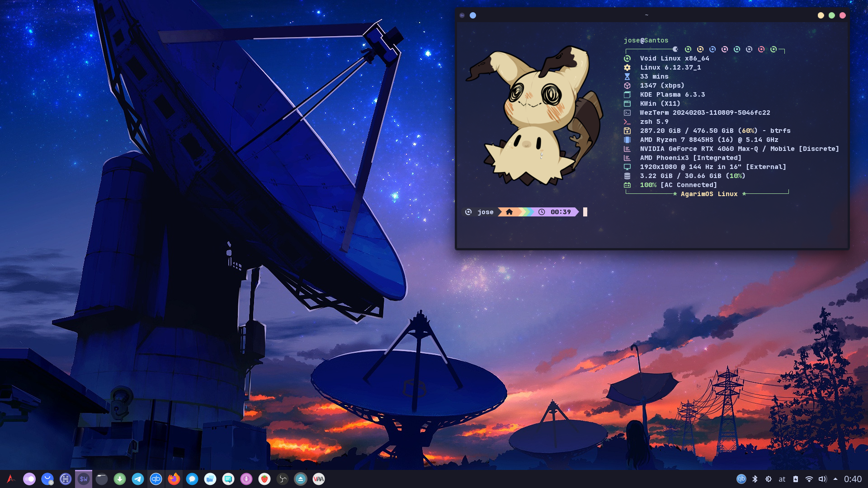Click the 'AMD Phoenix3 [Integrated]' line
Image resolution: width=868 pixels, height=488 pixels.
pos(691,158)
